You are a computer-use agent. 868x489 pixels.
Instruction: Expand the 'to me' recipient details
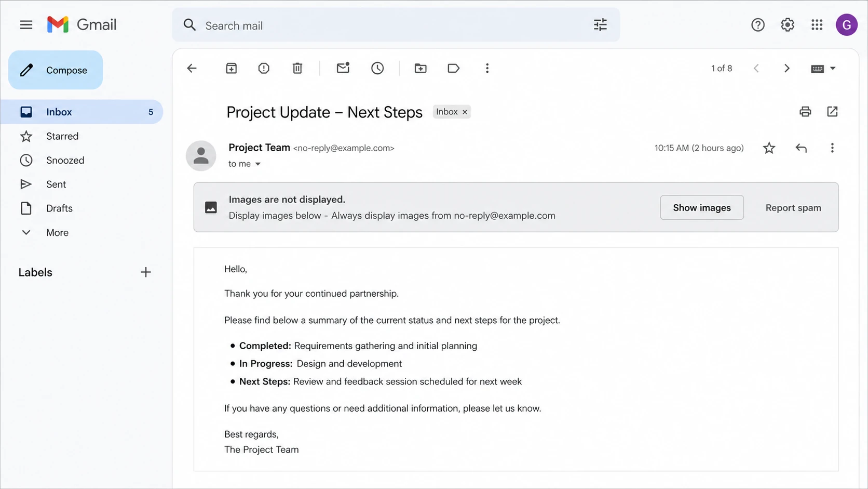pos(257,164)
